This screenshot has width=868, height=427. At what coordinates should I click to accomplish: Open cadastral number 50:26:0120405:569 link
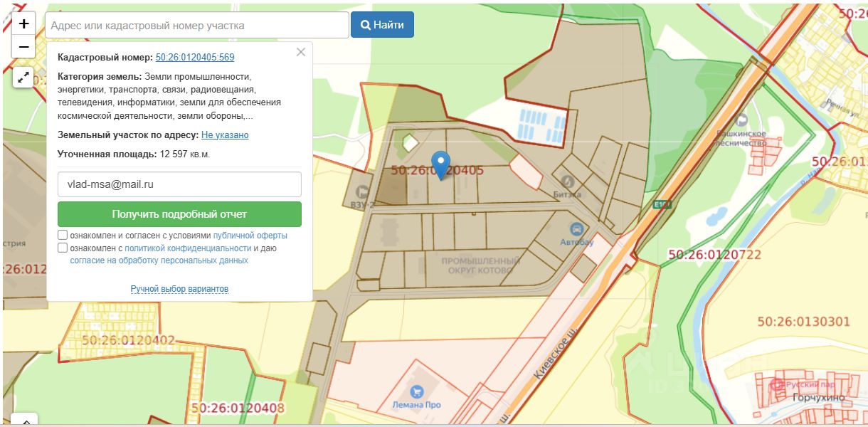(195, 58)
